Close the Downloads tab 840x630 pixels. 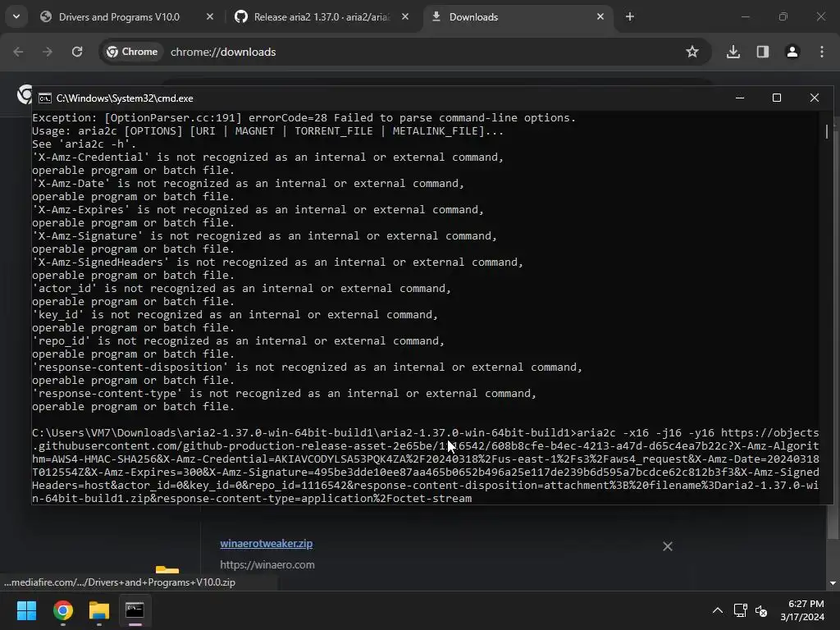click(600, 16)
